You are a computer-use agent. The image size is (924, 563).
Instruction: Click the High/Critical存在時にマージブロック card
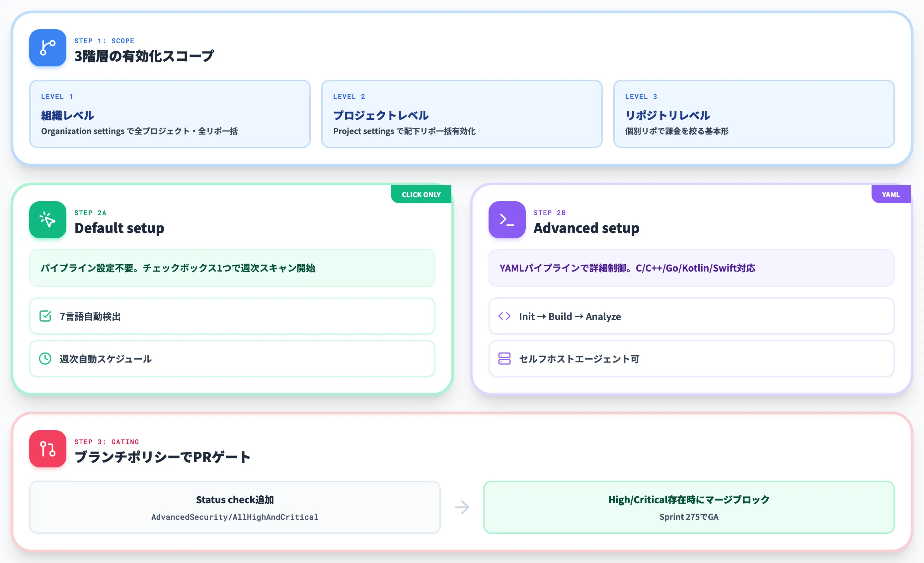pos(689,507)
